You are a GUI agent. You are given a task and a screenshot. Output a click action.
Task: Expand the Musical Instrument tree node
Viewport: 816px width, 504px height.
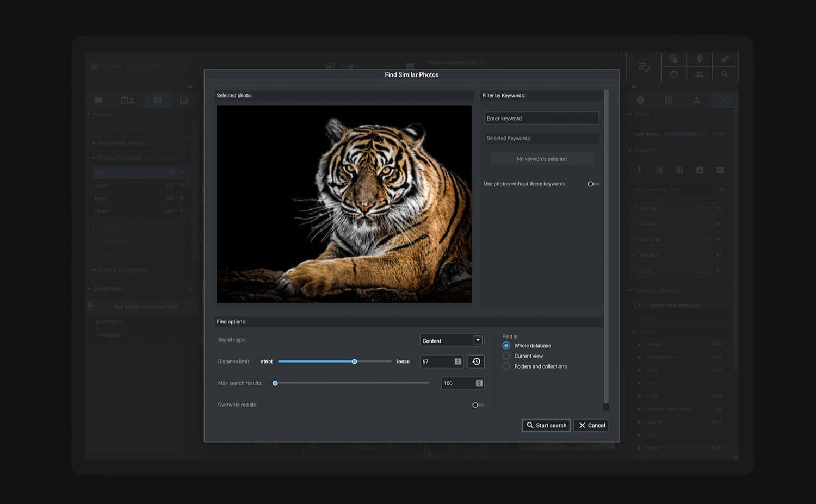[639, 409]
